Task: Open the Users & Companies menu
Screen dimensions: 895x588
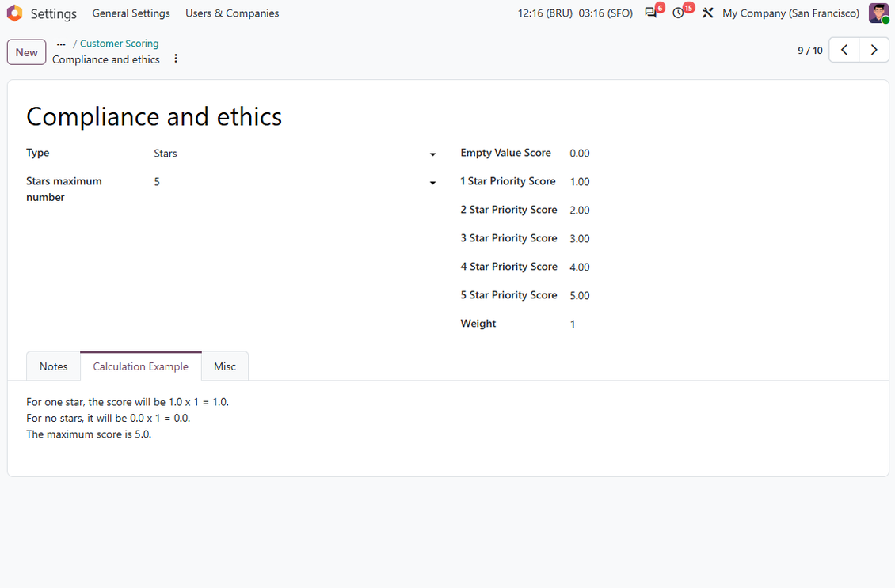Action: pos(232,13)
